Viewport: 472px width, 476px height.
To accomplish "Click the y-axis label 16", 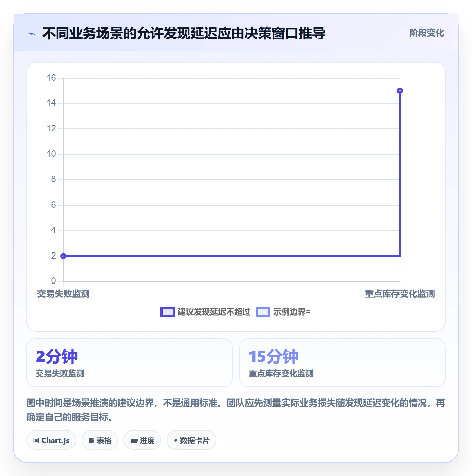I will 51,78.
